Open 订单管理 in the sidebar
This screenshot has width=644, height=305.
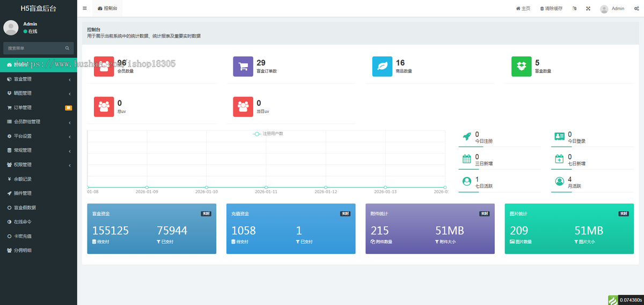point(39,107)
